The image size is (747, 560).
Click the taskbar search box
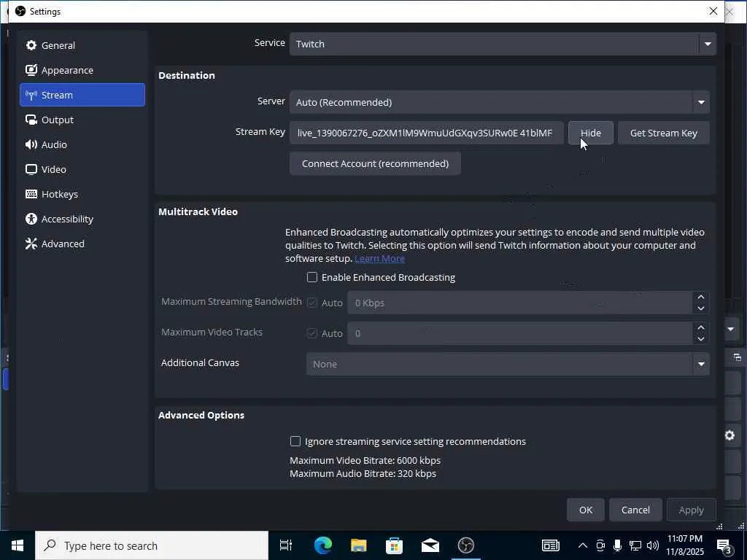152,545
